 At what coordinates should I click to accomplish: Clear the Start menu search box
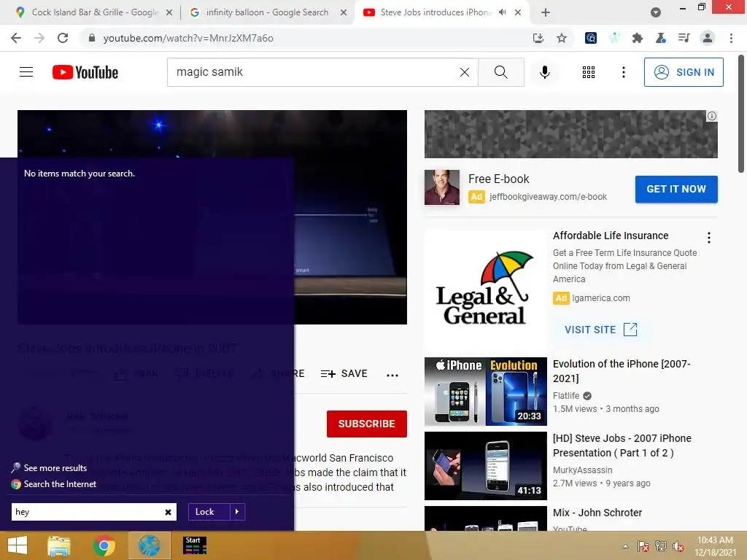169,513
